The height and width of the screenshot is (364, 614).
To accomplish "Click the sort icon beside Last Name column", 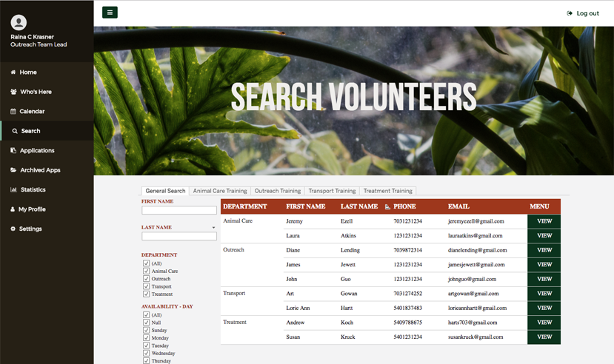I will click(387, 206).
